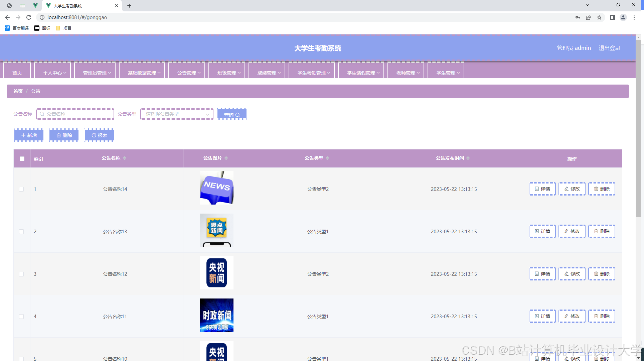Go to the 首页 menu item

click(x=17, y=73)
